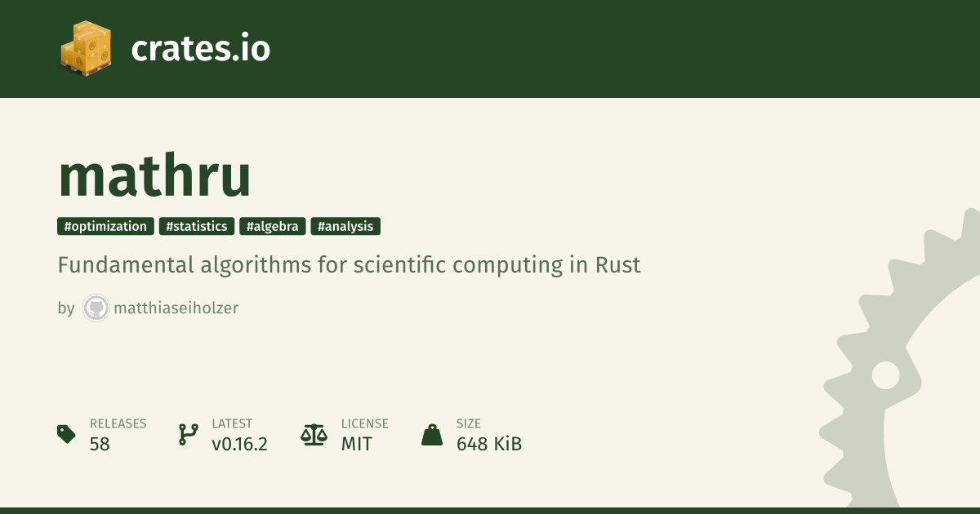Click the 648 KiB size value

point(489,444)
